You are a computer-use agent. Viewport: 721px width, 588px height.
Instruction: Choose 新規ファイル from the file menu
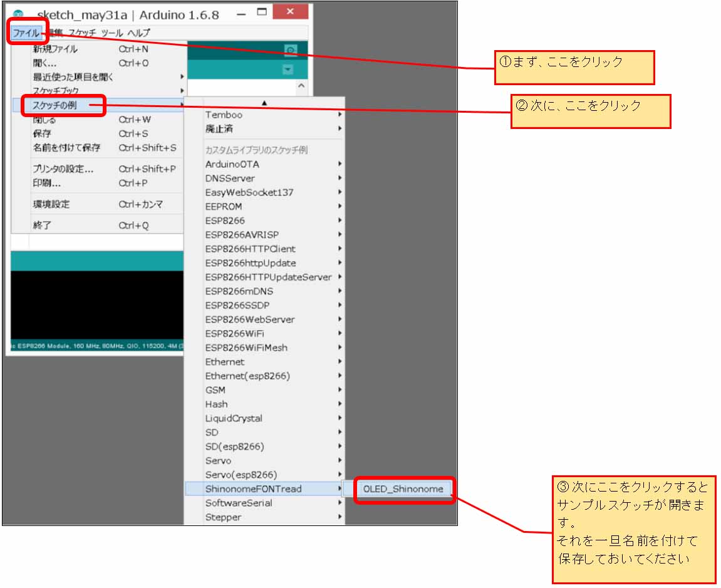pyautogui.click(x=98, y=49)
